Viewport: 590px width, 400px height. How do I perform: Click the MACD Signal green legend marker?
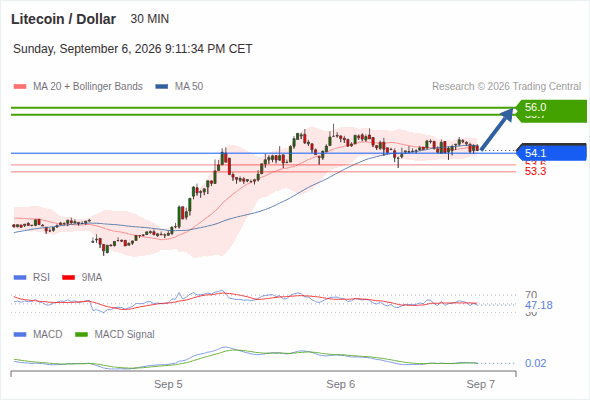(x=81, y=335)
